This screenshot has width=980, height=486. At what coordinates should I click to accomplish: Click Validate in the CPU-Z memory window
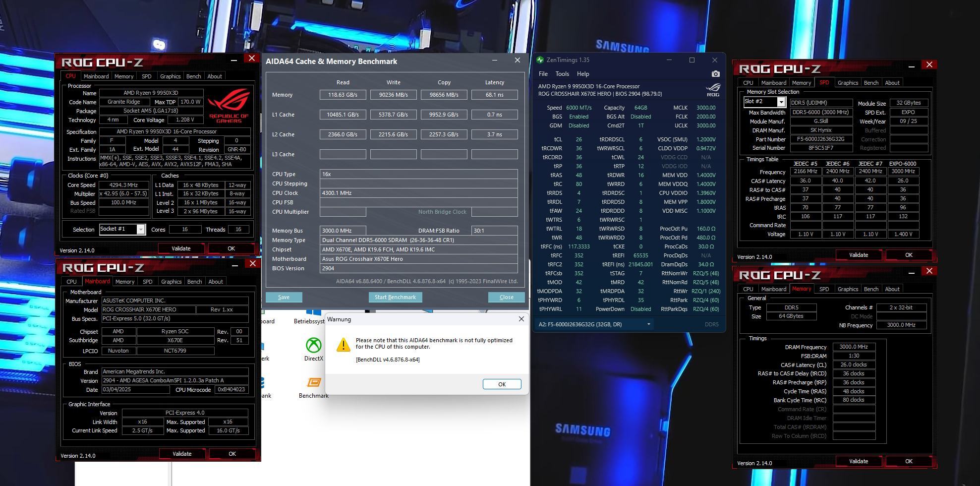859,461
